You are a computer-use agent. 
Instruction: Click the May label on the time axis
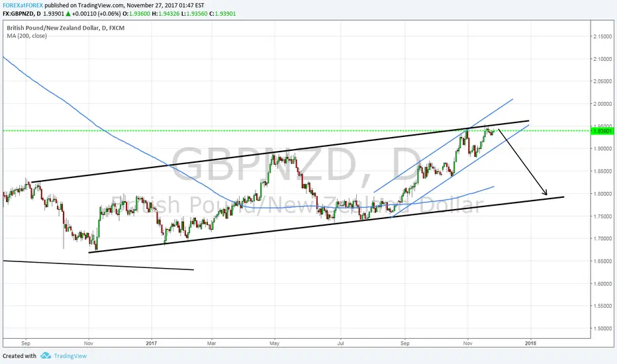coord(274,343)
